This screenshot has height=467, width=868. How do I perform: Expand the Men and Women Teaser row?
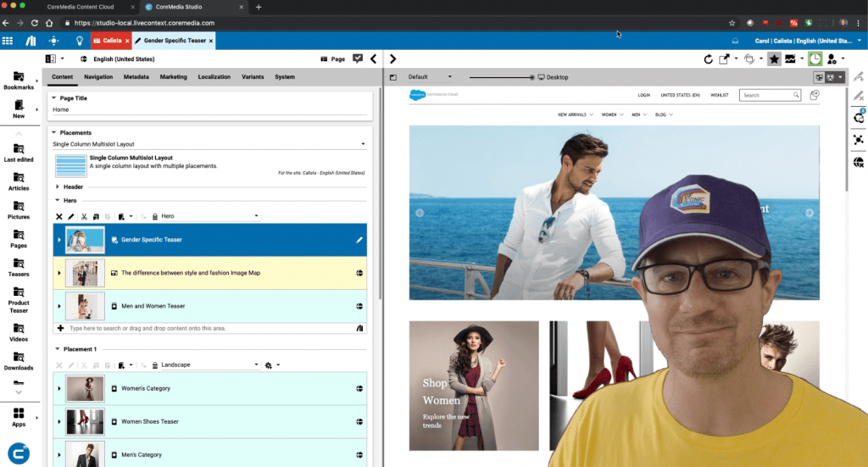59,306
